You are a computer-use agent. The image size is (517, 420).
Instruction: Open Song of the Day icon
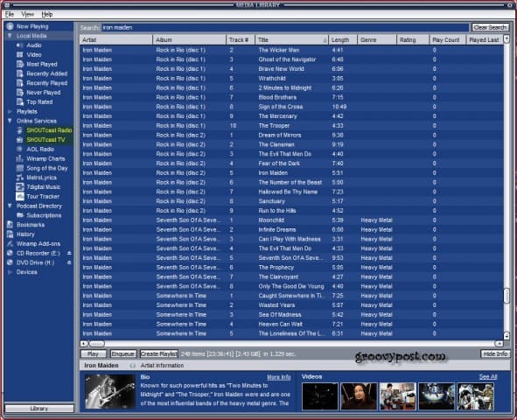(20, 168)
